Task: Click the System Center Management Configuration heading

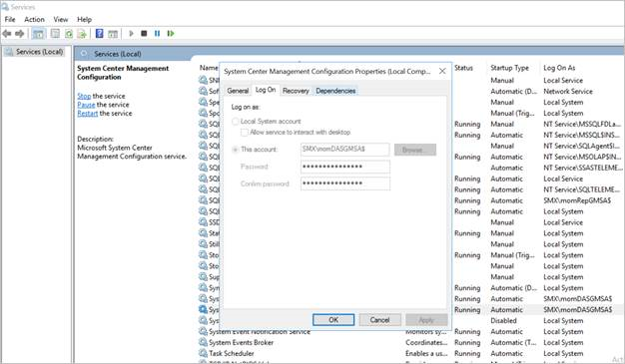Action: pyautogui.click(x=123, y=73)
